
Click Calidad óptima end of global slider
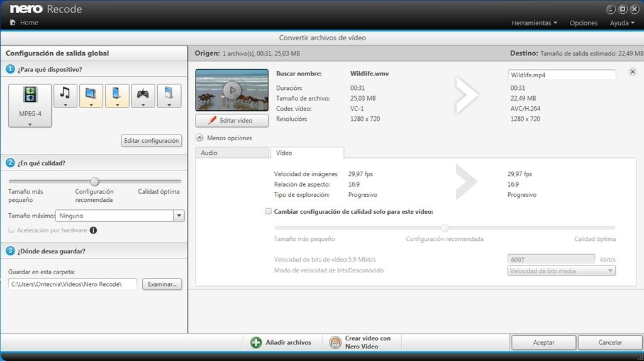[158, 191]
